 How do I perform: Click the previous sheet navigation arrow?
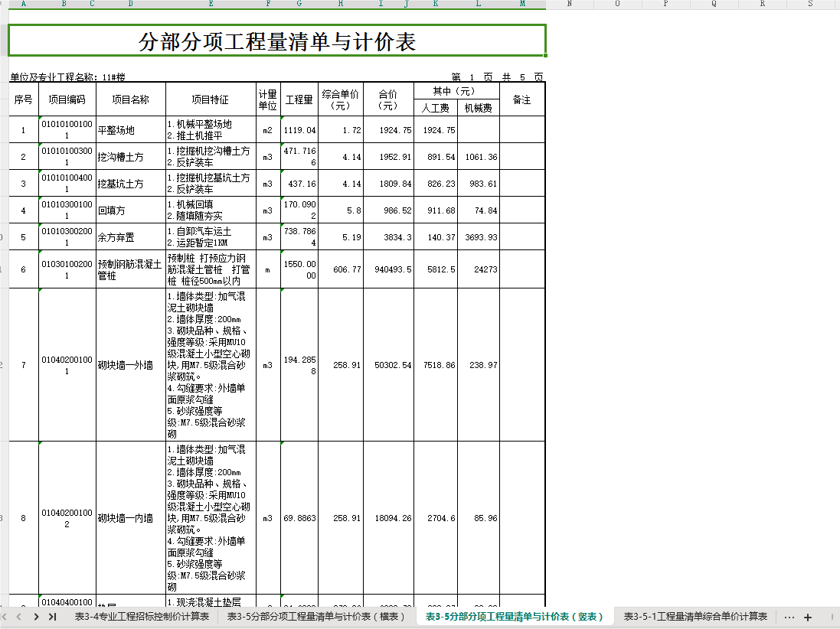click(18, 617)
